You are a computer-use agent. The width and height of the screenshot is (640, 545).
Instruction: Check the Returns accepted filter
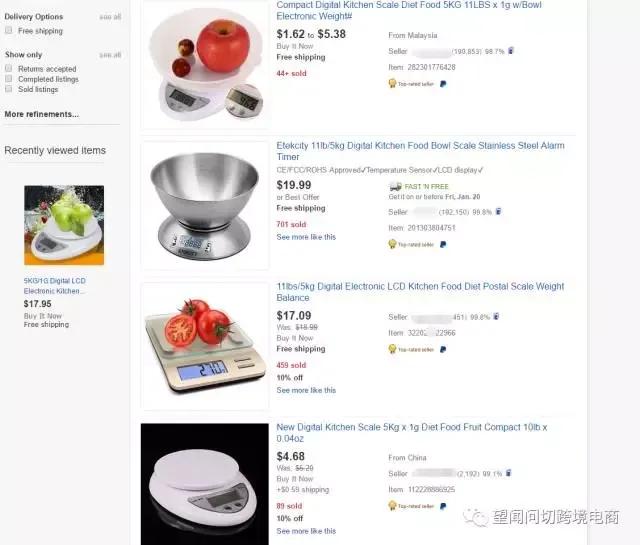9,68
